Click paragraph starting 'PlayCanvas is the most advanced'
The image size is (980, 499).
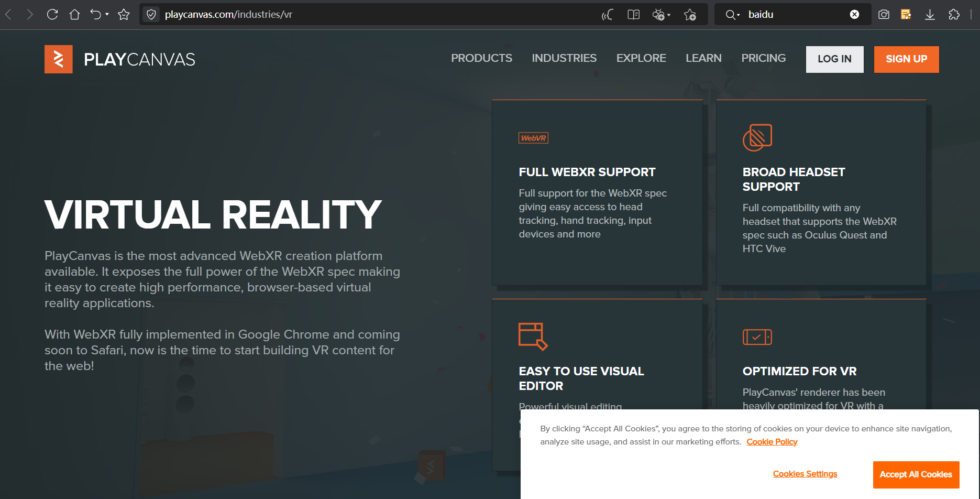[222, 279]
